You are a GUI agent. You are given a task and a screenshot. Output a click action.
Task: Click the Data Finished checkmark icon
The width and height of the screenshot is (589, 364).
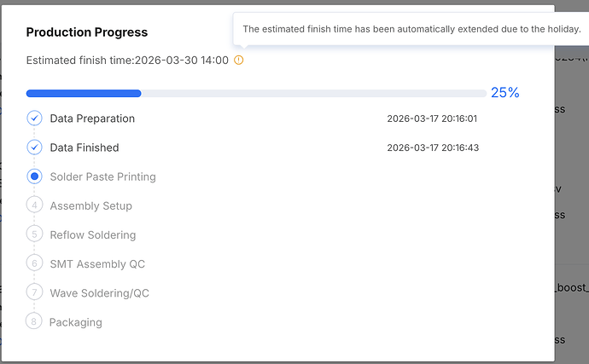(34, 147)
